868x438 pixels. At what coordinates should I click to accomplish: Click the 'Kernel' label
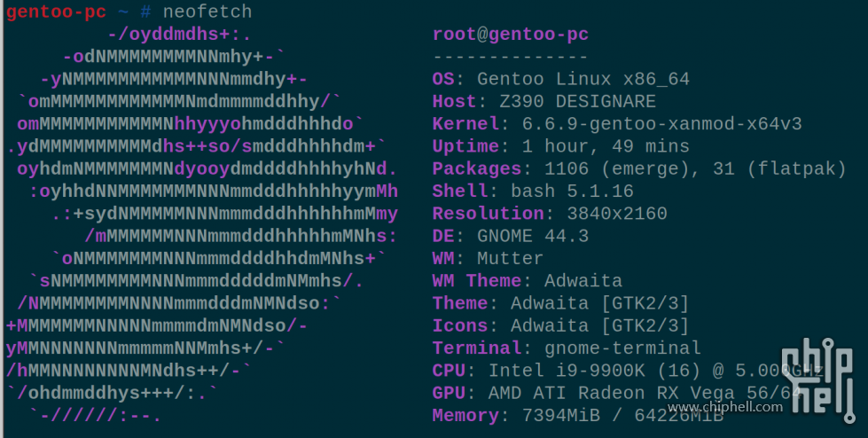pyautogui.click(x=465, y=124)
